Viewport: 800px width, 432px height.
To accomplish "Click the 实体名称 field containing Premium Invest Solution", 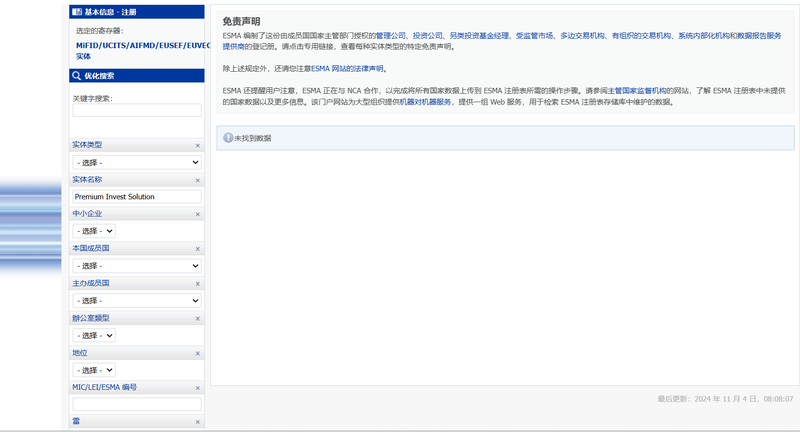I will (137, 196).
